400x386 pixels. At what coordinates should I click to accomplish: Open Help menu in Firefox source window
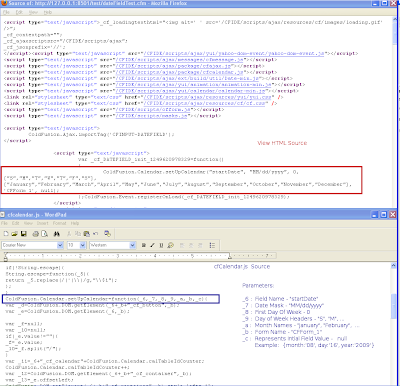click(48, 12)
